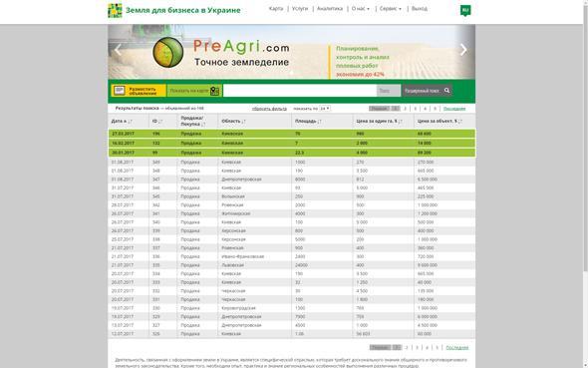The image size is (588, 368).
Task: Click the magnifier icon in advanced search
Action: tap(446, 91)
